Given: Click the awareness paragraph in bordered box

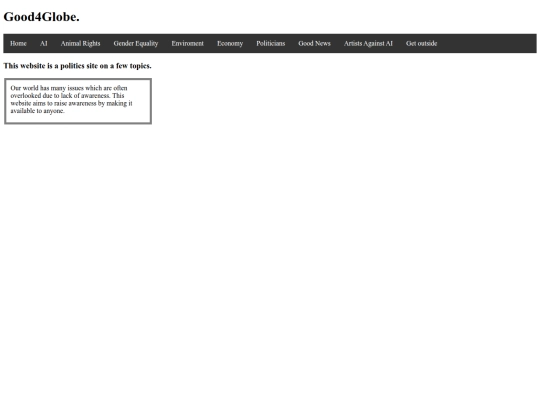Looking at the screenshot, I should (x=71, y=100).
